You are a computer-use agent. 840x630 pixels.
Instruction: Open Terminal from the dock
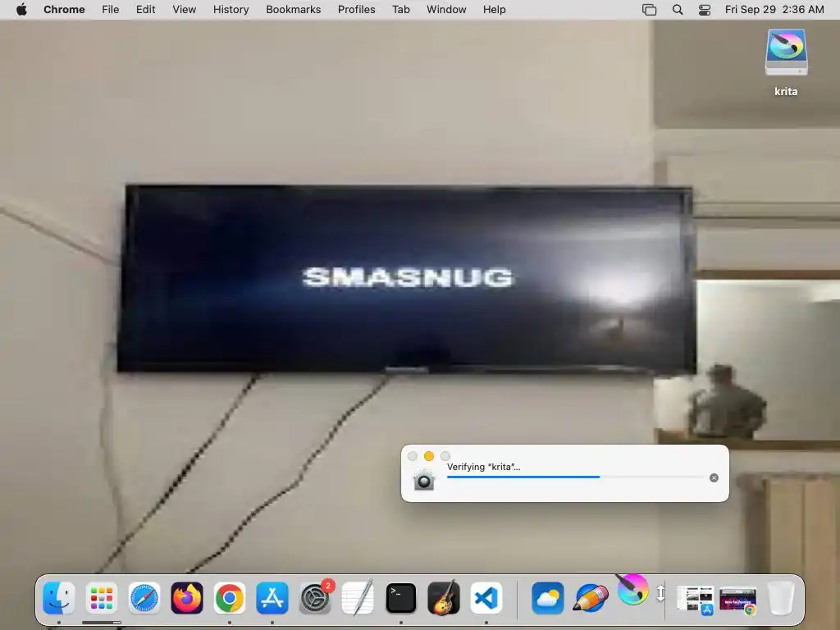400,598
